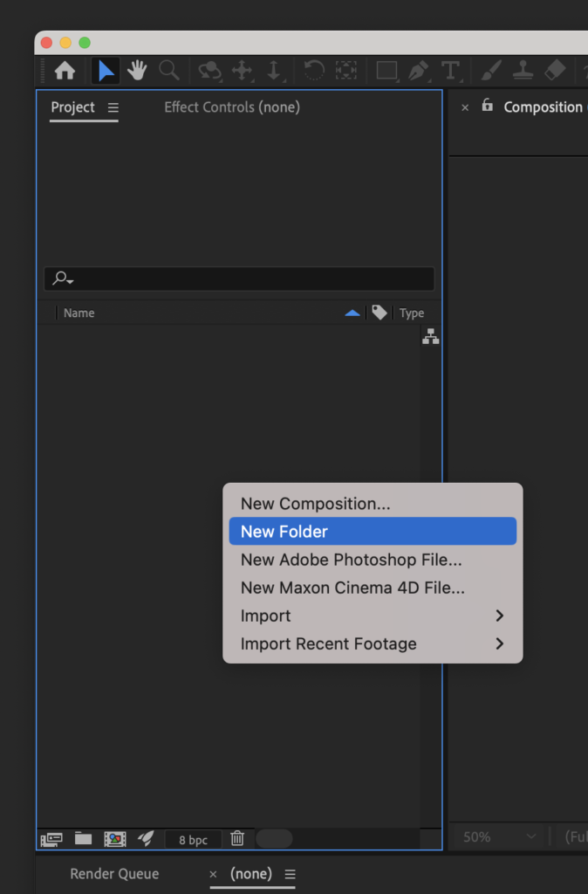
Task: Select the Type tool
Action: click(x=450, y=71)
